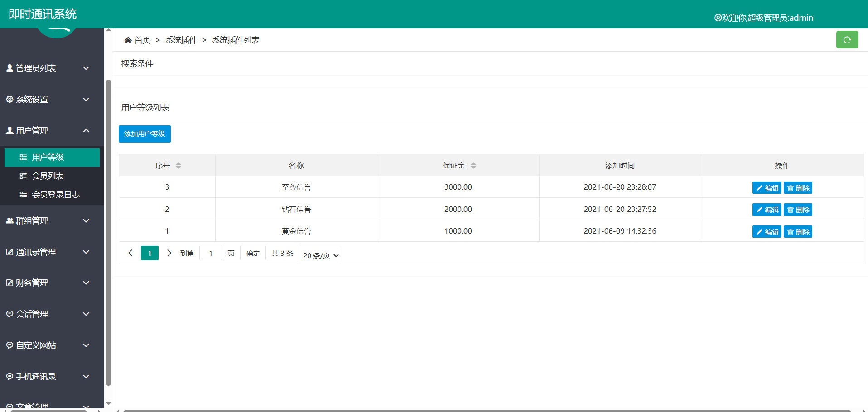
Task: Delete the 黄金信誉 level row
Action: 798,232
